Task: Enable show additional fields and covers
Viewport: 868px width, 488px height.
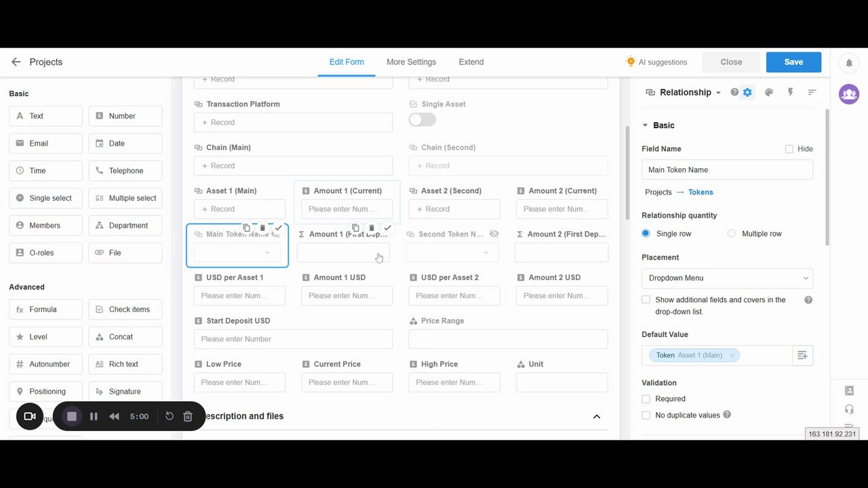Action: coord(646,300)
